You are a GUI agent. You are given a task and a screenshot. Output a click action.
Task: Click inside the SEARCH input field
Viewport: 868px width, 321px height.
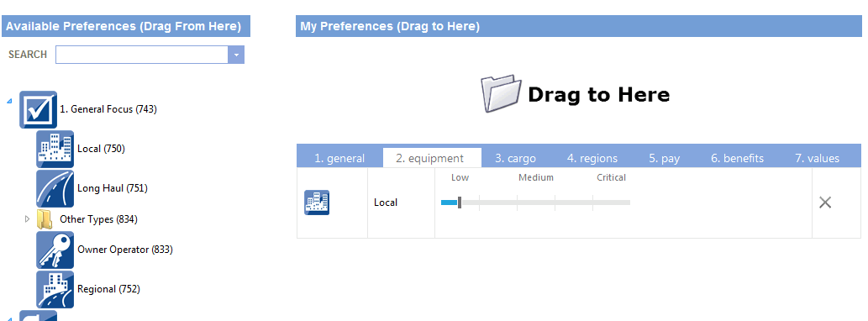point(142,55)
